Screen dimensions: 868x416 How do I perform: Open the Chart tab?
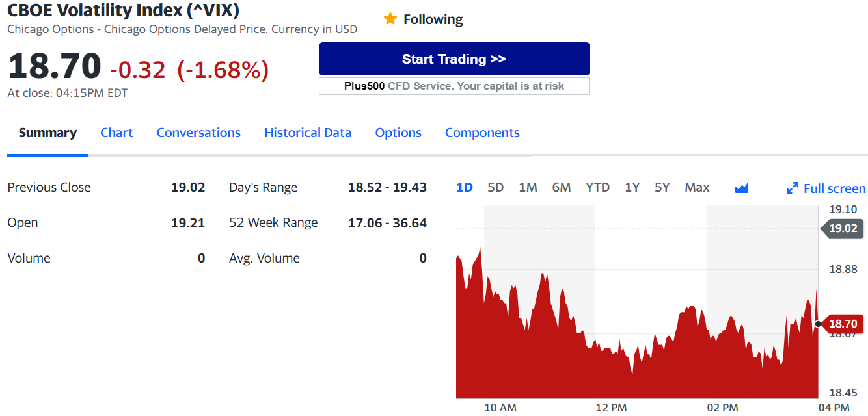(116, 133)
